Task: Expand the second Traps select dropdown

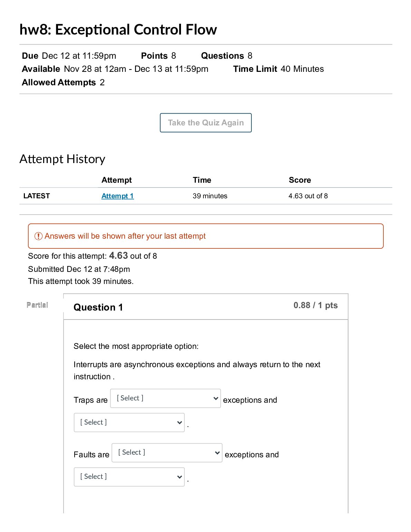Action: (x=129, y=422)
